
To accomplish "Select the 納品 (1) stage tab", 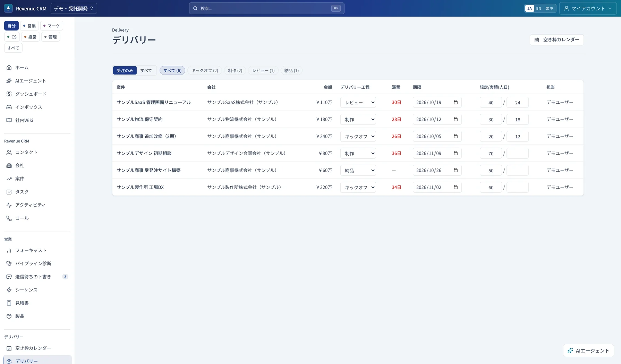I will point(291,70).
